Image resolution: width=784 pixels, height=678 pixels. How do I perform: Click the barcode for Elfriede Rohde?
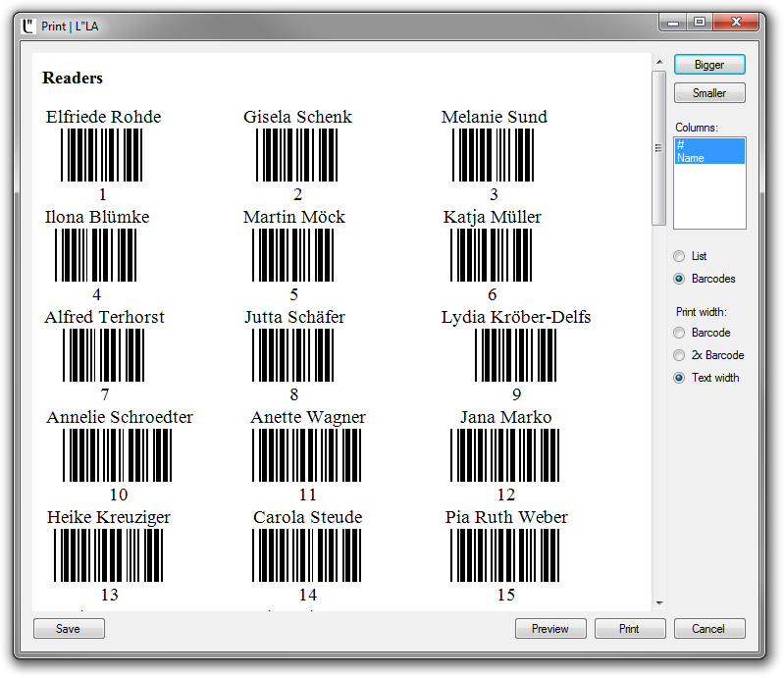pos(102,155)
